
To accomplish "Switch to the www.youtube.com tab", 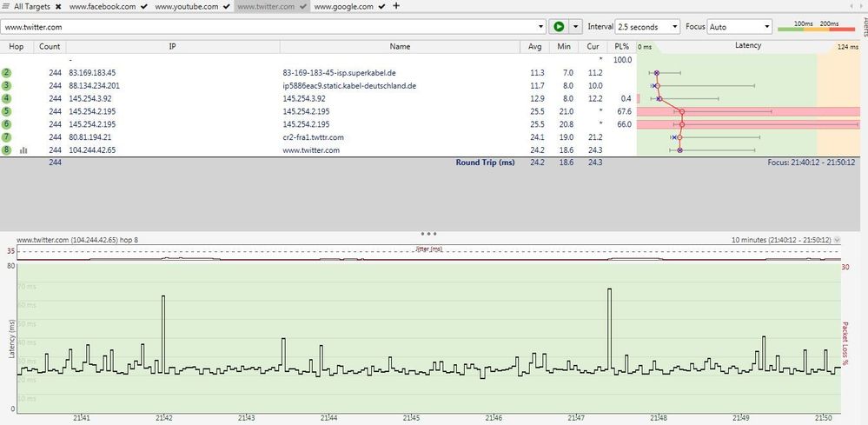I will click(187, 7).
